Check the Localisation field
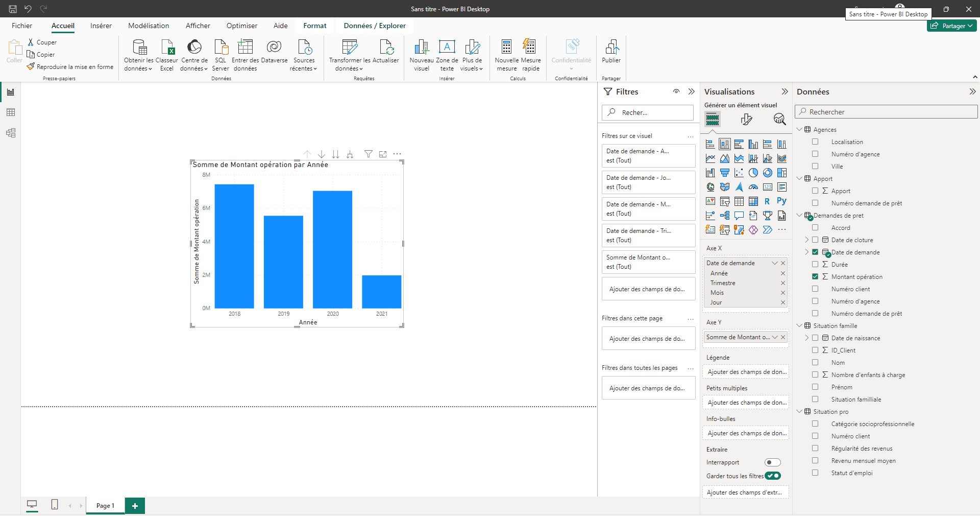This screenshot has width=980, height=516. point(815,142)
